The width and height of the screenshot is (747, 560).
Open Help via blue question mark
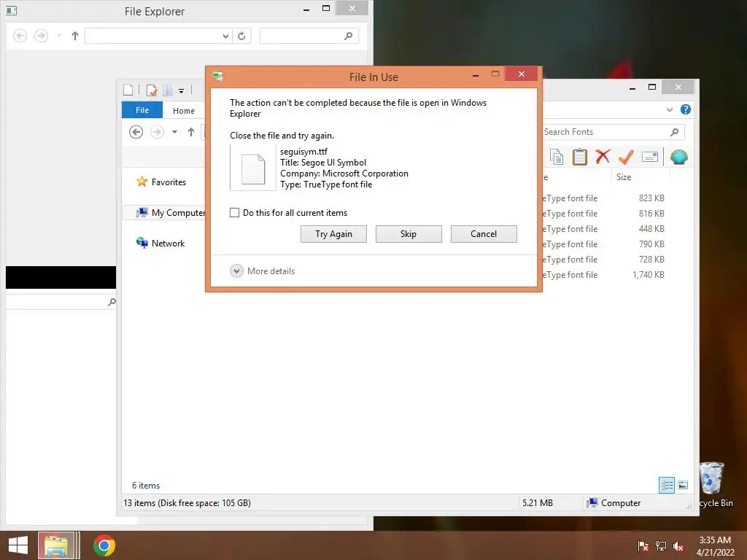point(686,109)
